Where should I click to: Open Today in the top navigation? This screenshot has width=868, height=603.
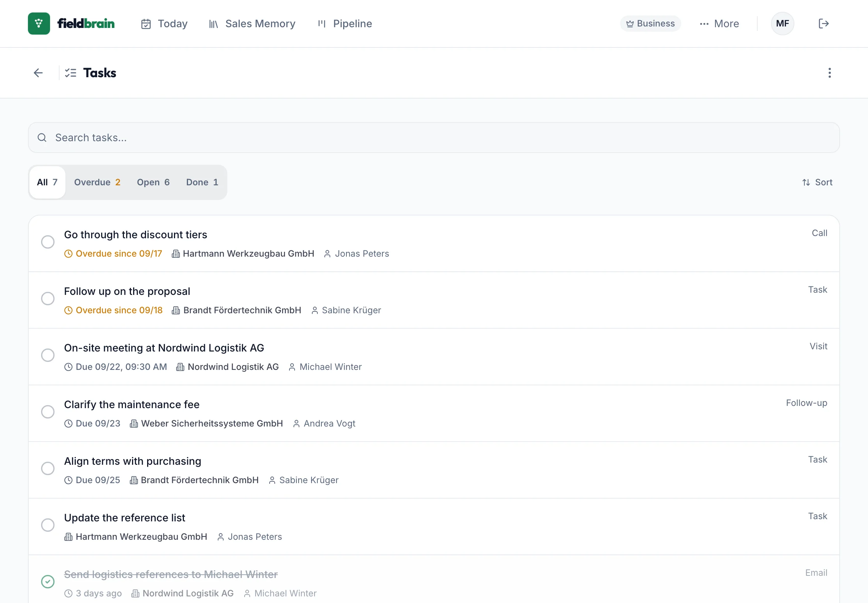(164, 24)
